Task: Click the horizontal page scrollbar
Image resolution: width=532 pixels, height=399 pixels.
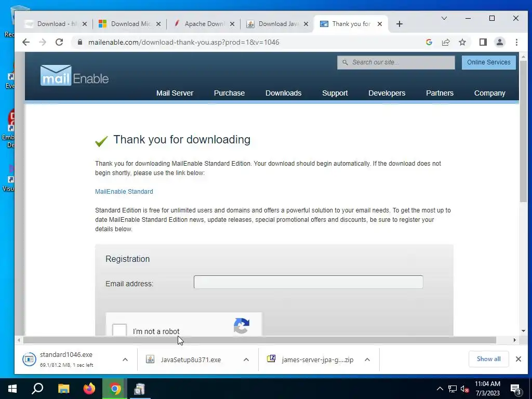Action: point(260,340)
